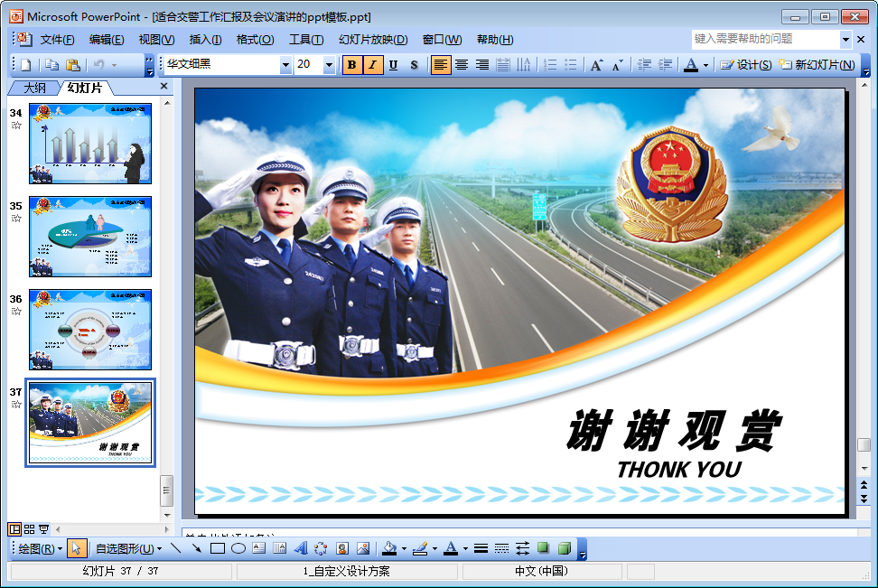Insert clip art
The width and height of the screenshot is (878, 588).
342,549
